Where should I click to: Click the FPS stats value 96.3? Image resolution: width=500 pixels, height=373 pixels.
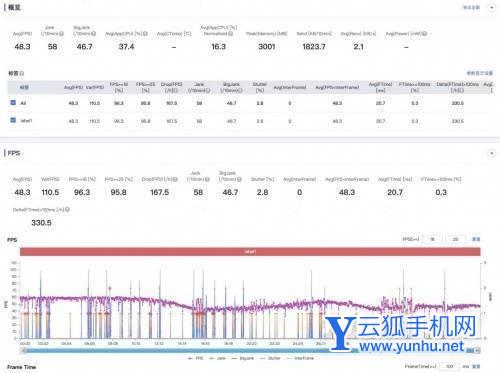(x=82, y=192)
